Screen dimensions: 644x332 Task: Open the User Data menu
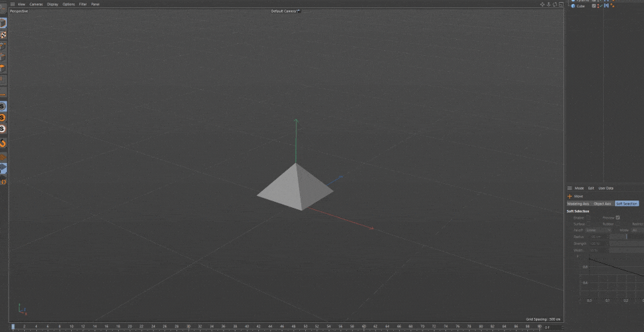(606, 188)
